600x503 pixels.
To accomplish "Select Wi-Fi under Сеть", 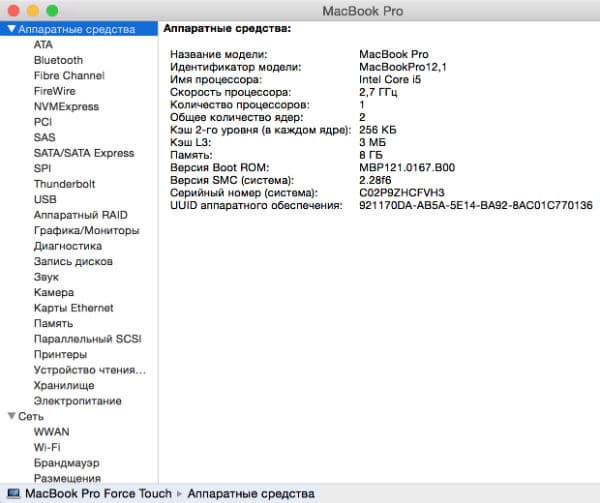I will coord(47,447).
